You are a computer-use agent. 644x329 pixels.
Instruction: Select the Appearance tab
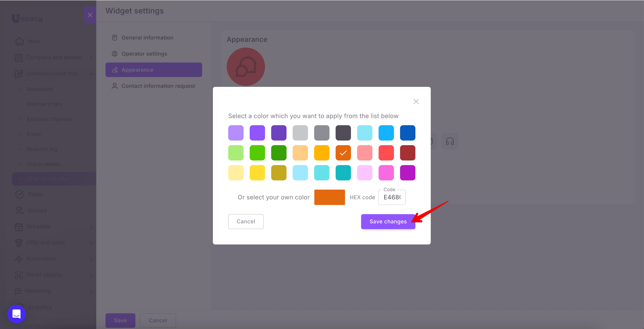[x=154, y=70]
